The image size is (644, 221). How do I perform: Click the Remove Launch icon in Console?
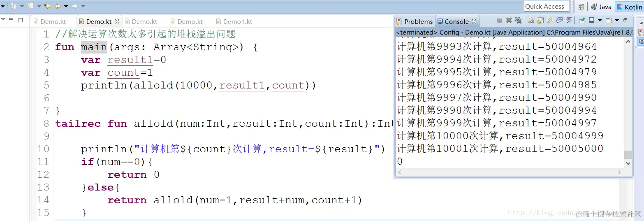click(x=509, y=20)
